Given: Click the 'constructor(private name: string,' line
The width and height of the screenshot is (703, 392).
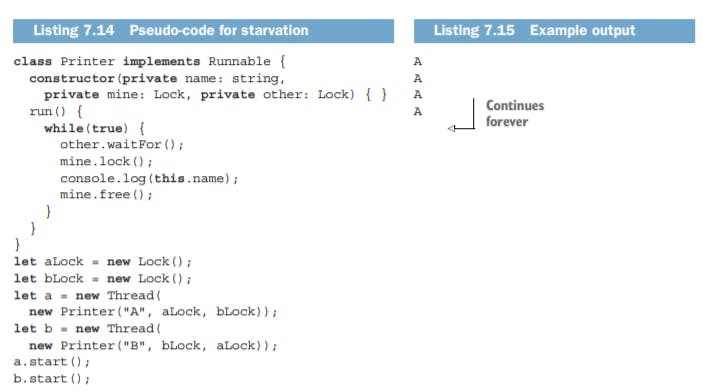Looking at the screenshot, I should pyautogui.click(x=157, y=78).
